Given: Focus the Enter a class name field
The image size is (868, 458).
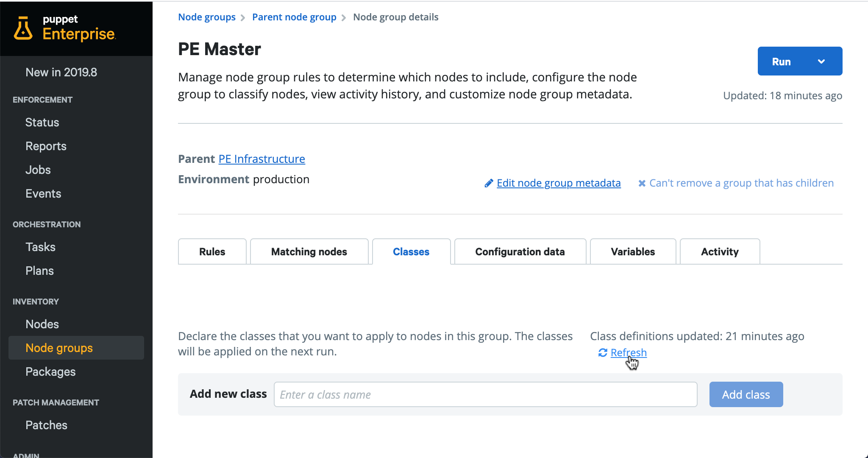Looking at the screenshot, I should tap(485, 394).
